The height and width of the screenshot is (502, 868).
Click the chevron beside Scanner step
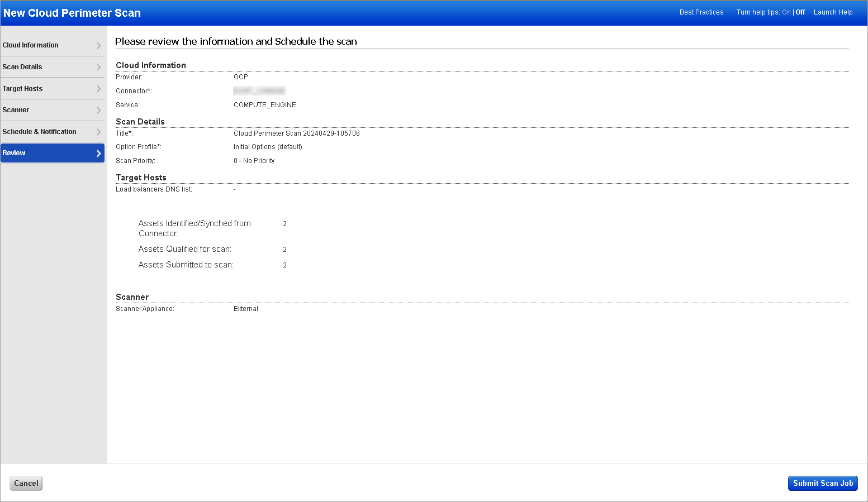(x=99, y=110)
